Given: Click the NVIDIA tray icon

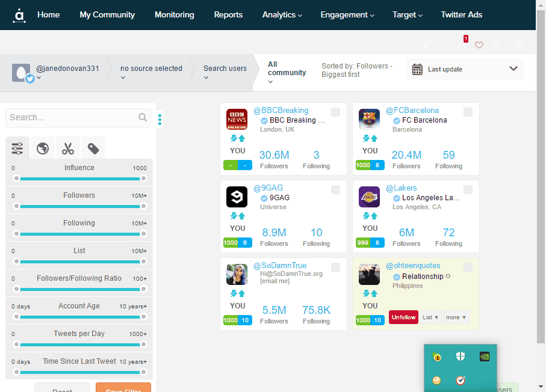Looking at the screenshot, I should click(x=485, y=357).
